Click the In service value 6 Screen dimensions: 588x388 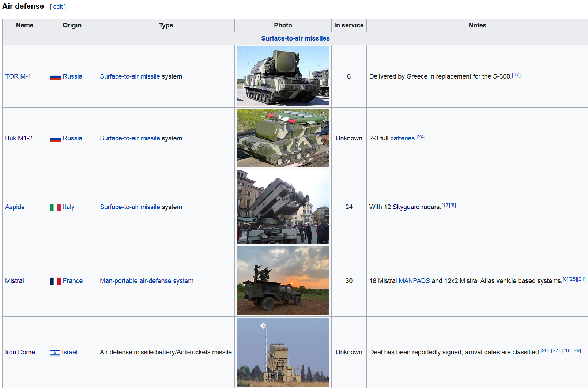349,76
